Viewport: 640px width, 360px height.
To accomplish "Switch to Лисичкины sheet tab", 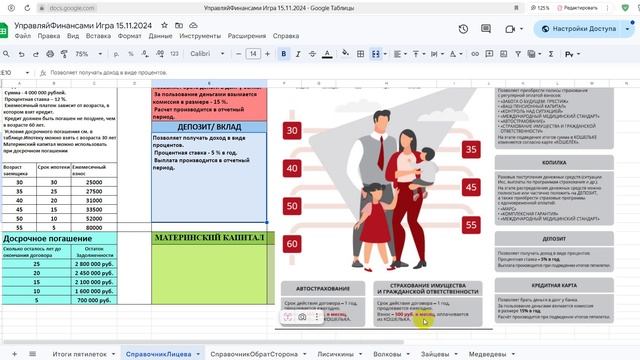I will click(336, 354).
